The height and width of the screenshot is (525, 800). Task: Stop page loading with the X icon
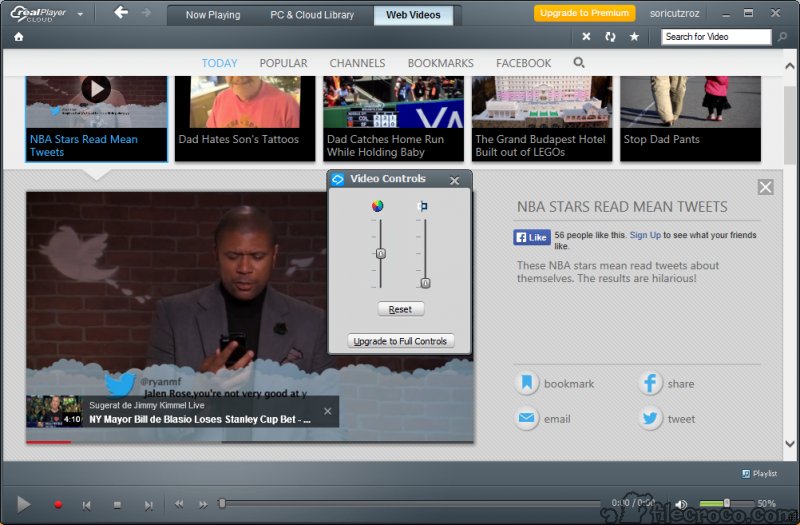[x=586, y=37]
